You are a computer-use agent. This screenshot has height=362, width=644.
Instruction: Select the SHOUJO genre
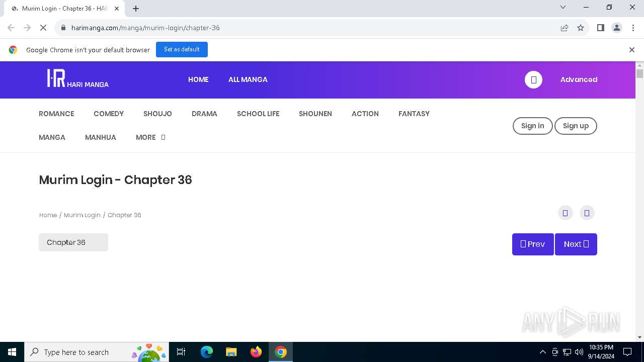[157, 114]
